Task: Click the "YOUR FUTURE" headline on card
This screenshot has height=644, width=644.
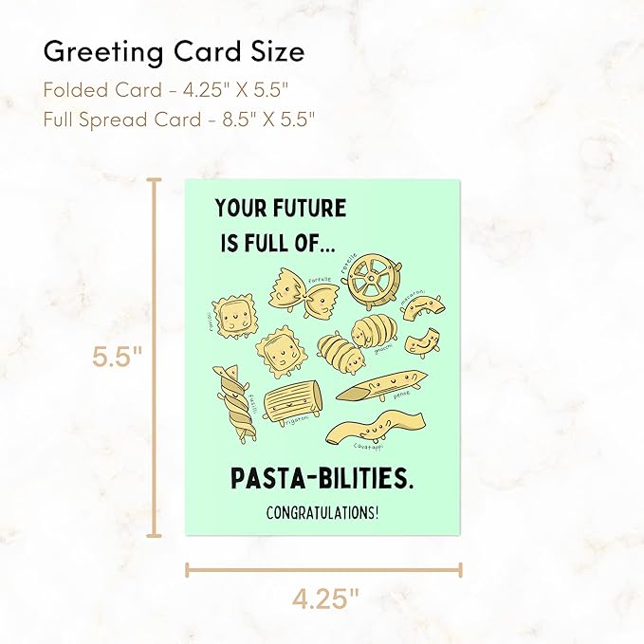Action: 281,208
